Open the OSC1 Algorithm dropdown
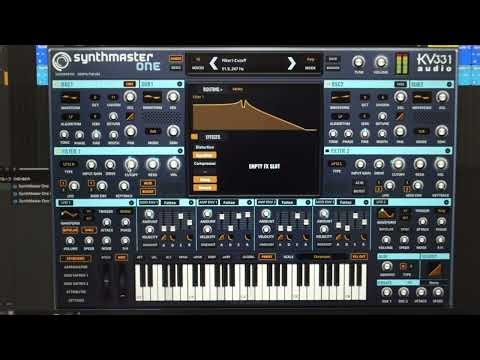This screenshot has width=480, height=360. click(71, 117)
